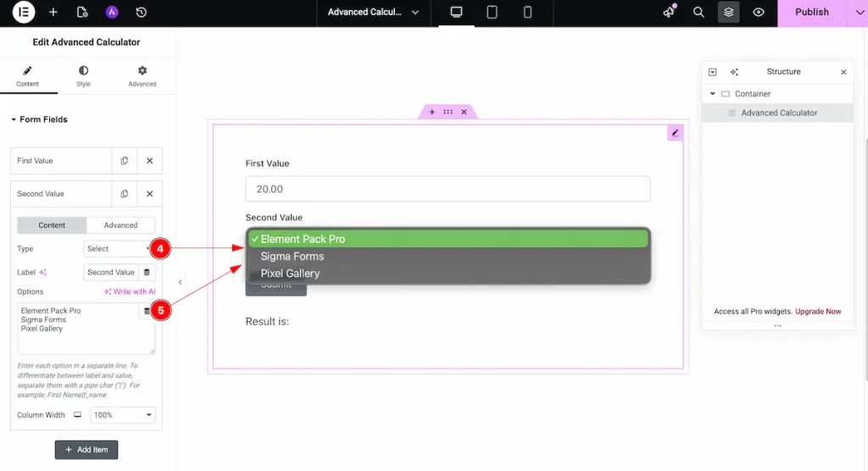Open dynamic tags icon for Options textarea
The height and width of the screenshot is (471, 868).
(x=147, y=311)
